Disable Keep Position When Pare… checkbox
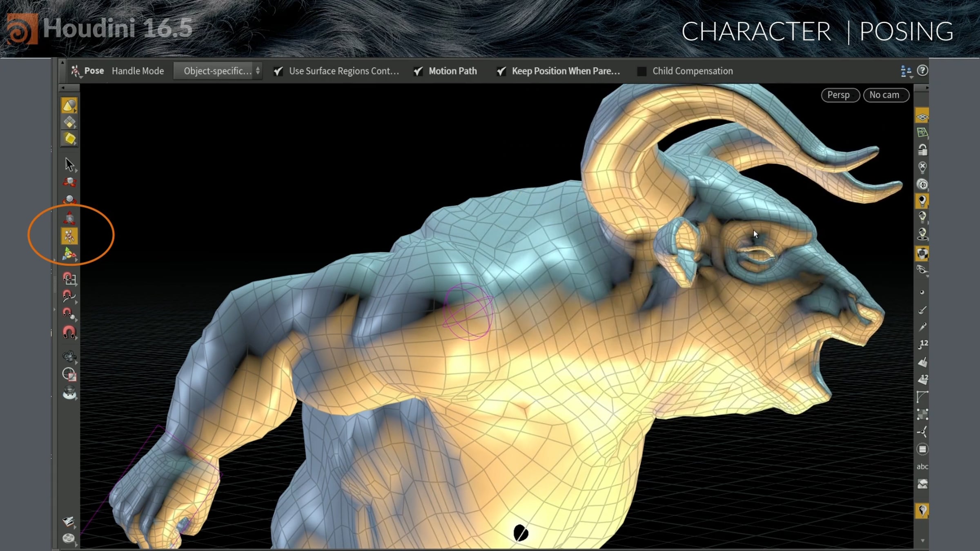 [501, 71]
